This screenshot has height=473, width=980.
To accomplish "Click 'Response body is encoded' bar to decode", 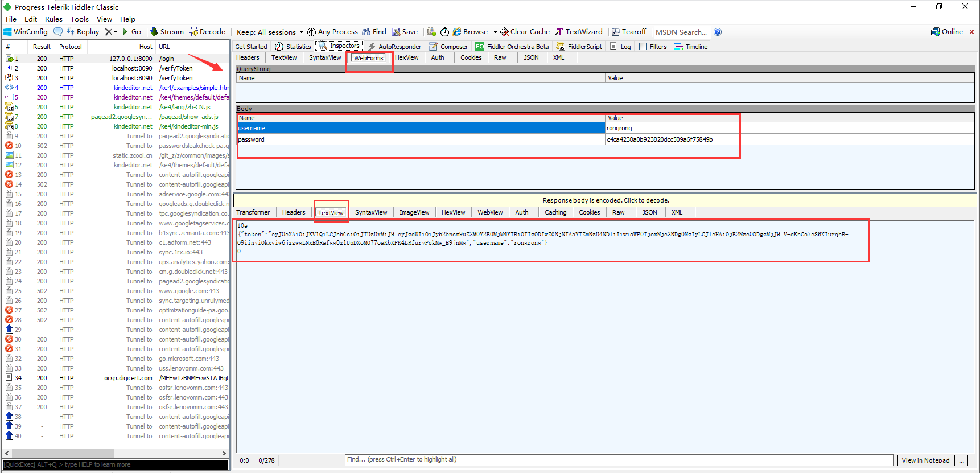I will pyautogui.click(x=606, y=200).
